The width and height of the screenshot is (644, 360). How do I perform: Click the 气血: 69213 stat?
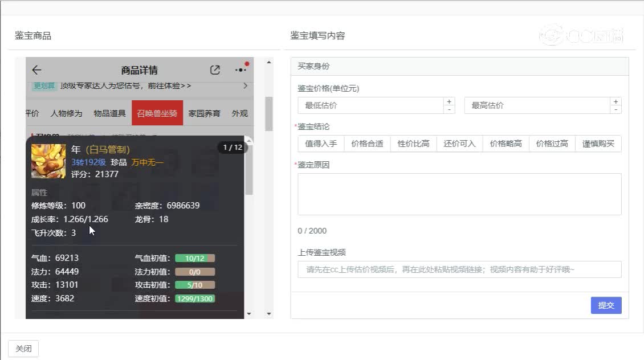coord(55,258)
